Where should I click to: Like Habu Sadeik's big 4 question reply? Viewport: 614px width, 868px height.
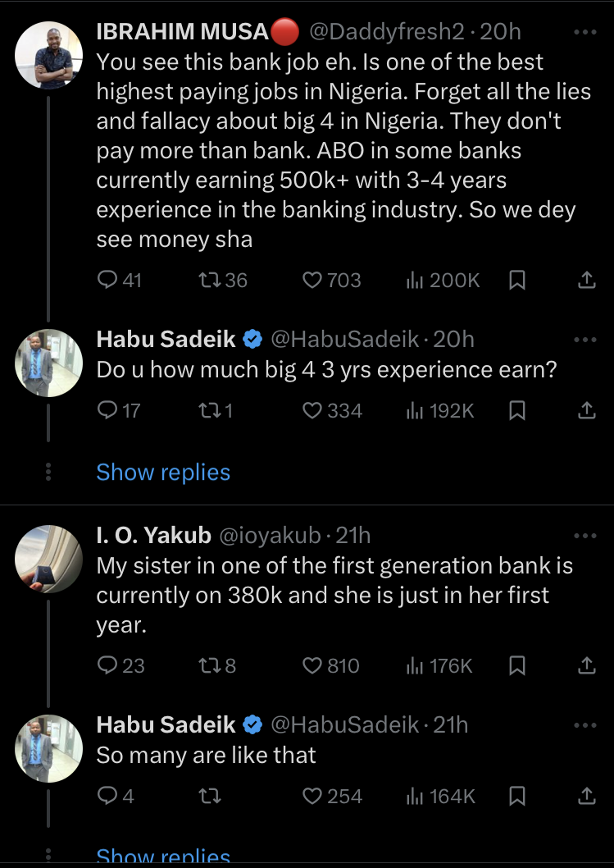point(332,411)
